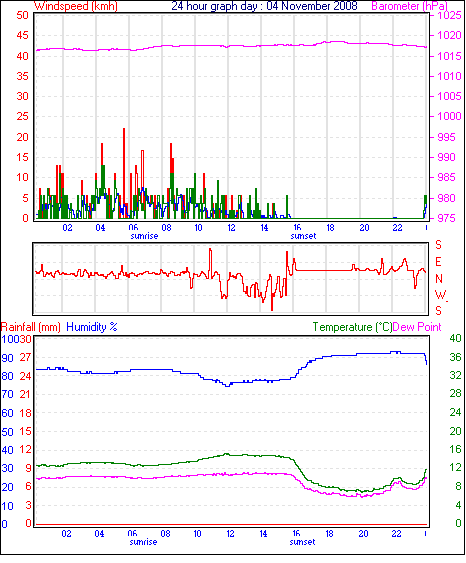Click the 90 value on humidity scale

(x=8, y=358)
